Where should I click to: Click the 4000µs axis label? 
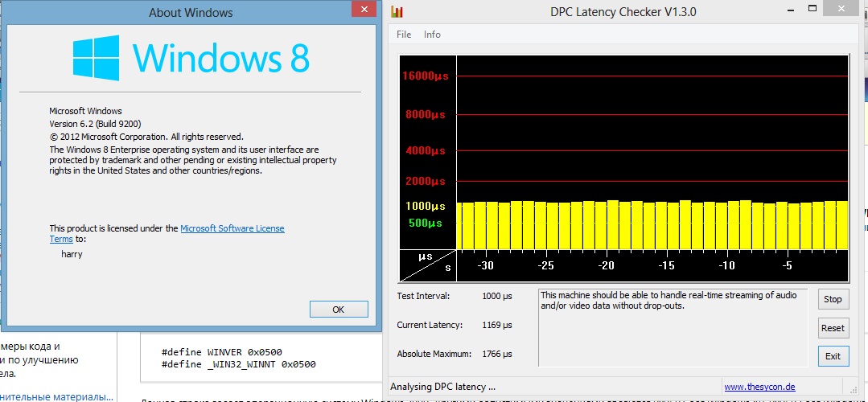(x=425, y=150)
